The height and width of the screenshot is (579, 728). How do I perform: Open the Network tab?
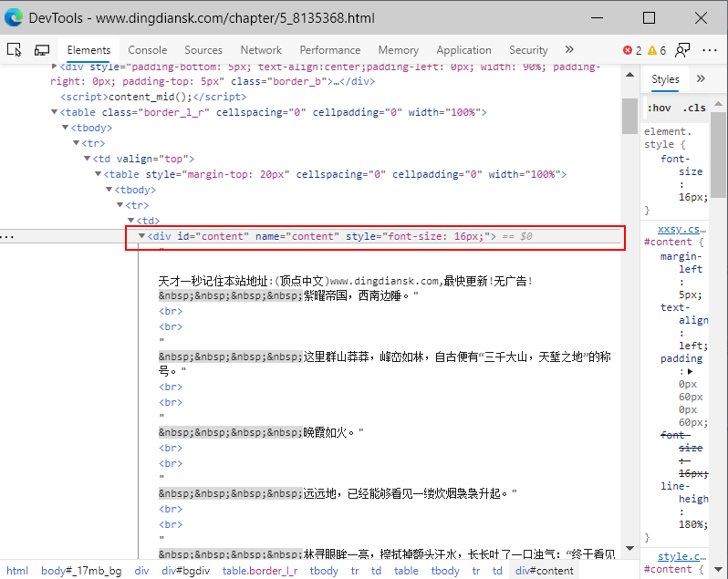tap(261, 50)
